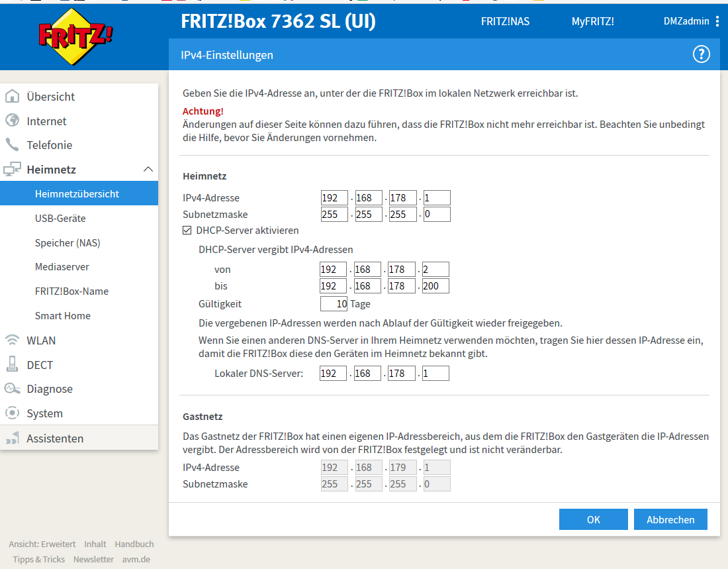Image resolution: width=728 pixels, height=569 pixels.
Task: Click the System icon
Action: [x=12, y=413]
